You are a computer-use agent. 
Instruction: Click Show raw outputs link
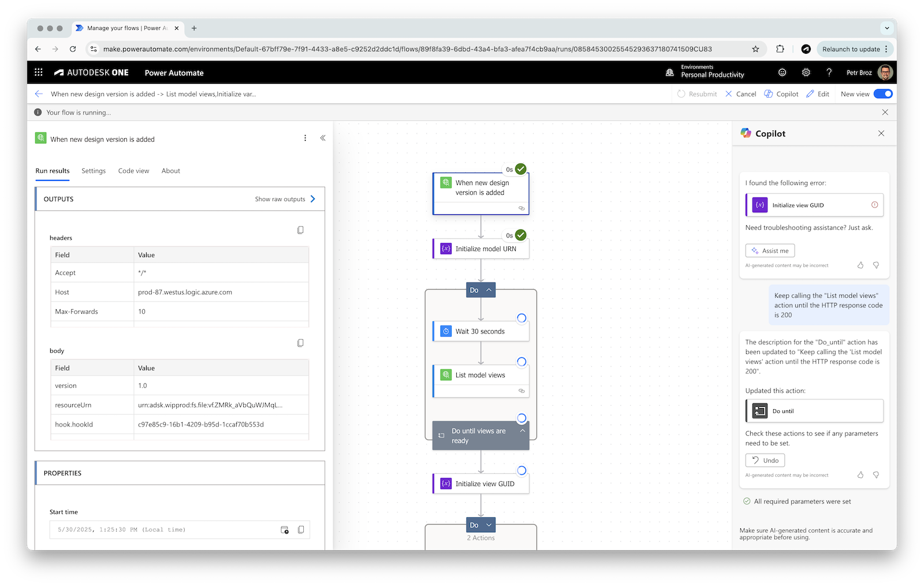281,199
